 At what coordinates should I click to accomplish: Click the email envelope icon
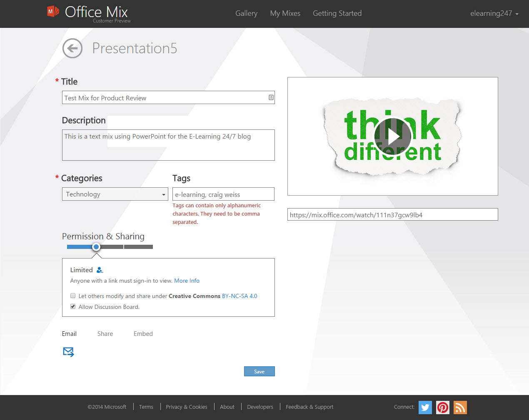[68, 352]
